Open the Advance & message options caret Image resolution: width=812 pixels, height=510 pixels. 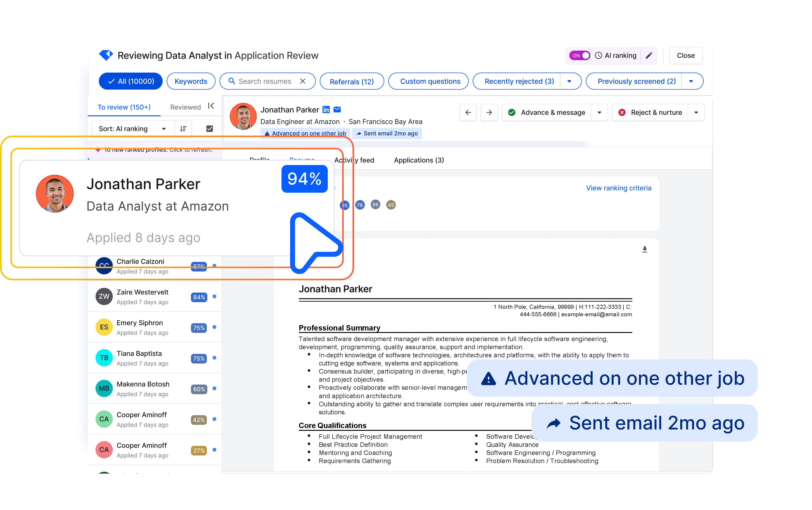[x=600, y=112]
